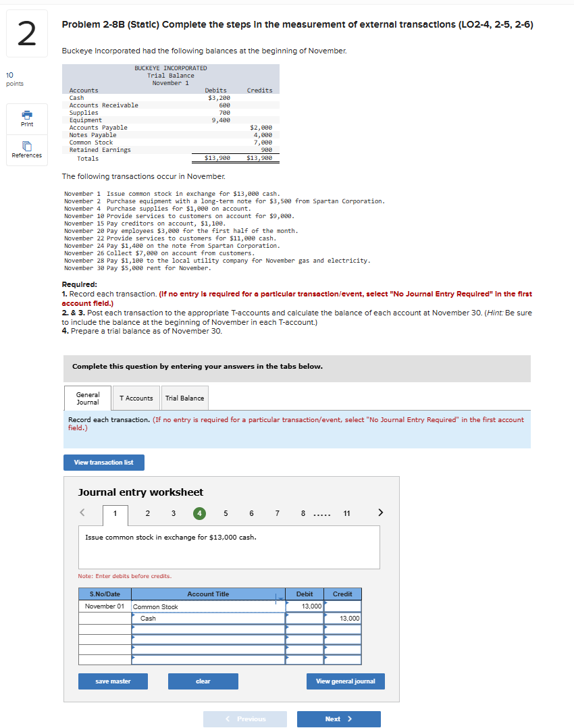Click the Account Title column header
574x728 pixels.
[208, 594]
